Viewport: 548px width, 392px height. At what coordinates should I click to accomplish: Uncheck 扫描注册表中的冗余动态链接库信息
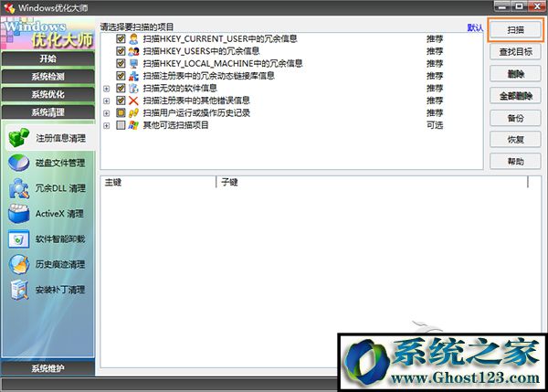(x=121, y=76)
